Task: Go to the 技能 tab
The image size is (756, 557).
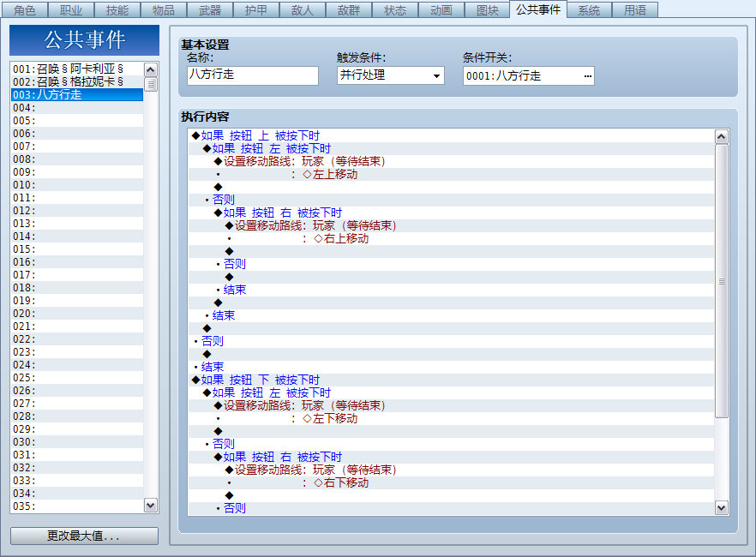Action: tap(117, 9)
